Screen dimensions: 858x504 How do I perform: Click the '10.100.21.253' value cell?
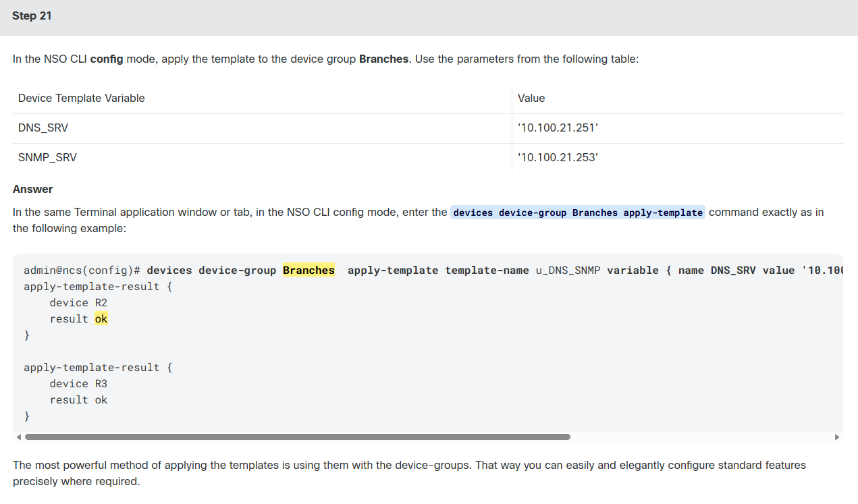pyautogui.click(x=678, y=157)
